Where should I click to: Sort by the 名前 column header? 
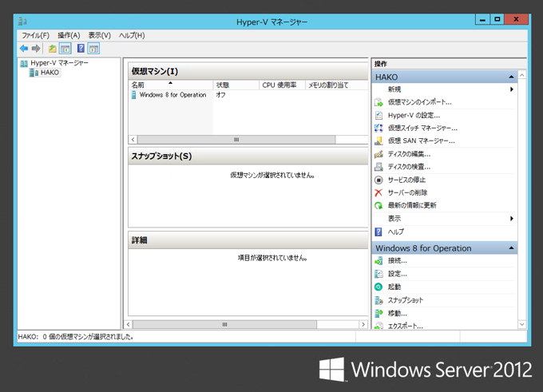point(170,85)
